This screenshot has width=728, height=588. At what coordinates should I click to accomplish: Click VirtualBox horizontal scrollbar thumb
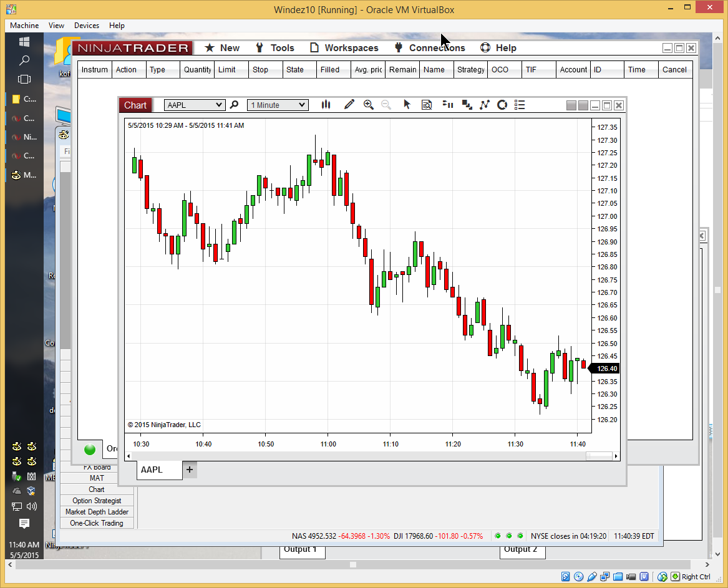pos(353,565)
